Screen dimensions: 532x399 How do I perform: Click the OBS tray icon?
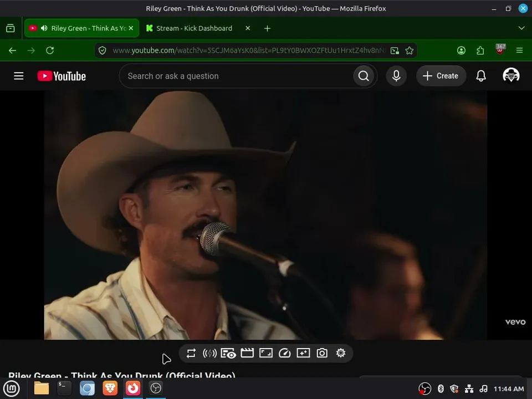click(x=424, y=389)
